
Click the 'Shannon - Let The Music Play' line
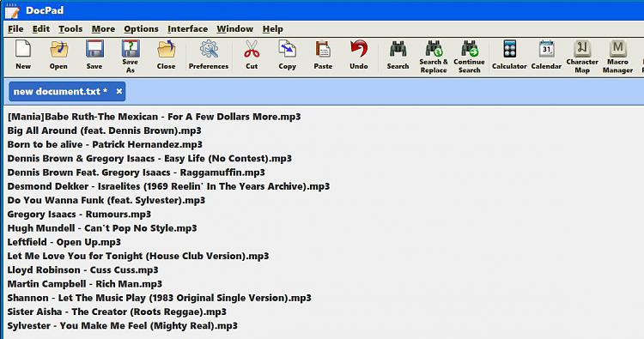[160, 298]
